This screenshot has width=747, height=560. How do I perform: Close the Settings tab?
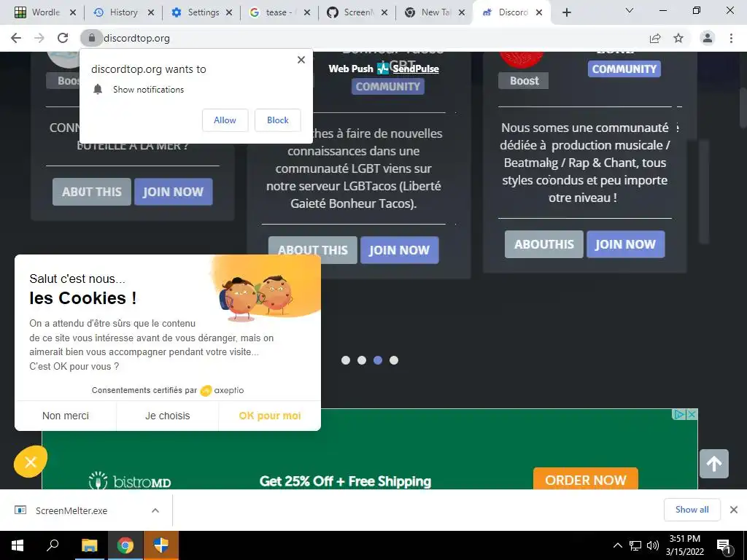point(229,12)
